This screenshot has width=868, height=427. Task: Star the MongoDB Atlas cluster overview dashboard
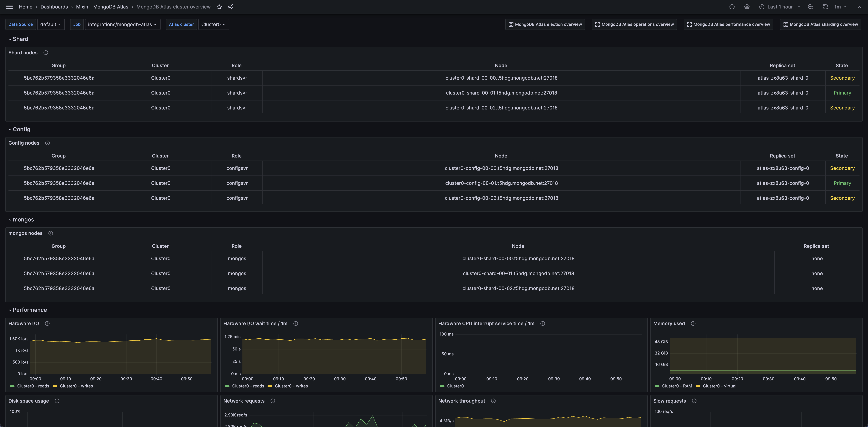[219, 7]
